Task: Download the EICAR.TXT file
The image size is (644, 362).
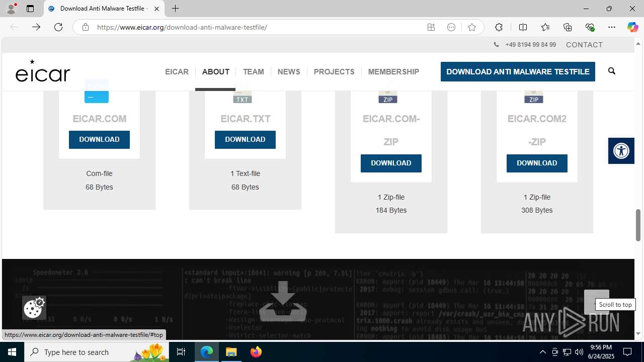Action: click(x=245, y=139)
